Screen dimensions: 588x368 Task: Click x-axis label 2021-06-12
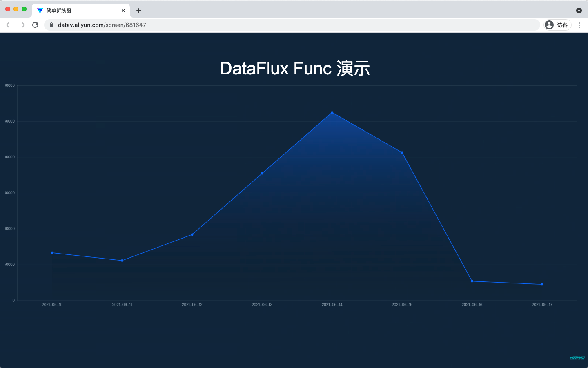click(x=192, y=305)
